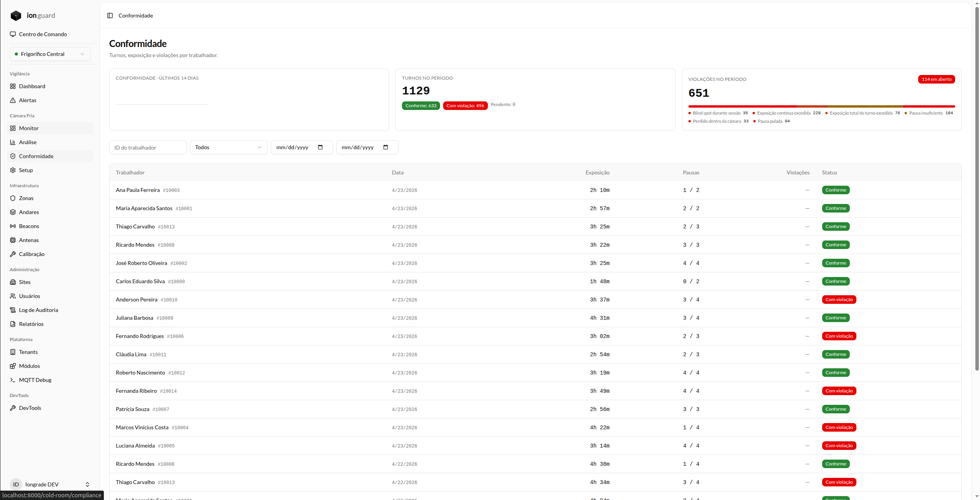
Task: Open MQTT Debug terminal icon
Action: (13, 380)
